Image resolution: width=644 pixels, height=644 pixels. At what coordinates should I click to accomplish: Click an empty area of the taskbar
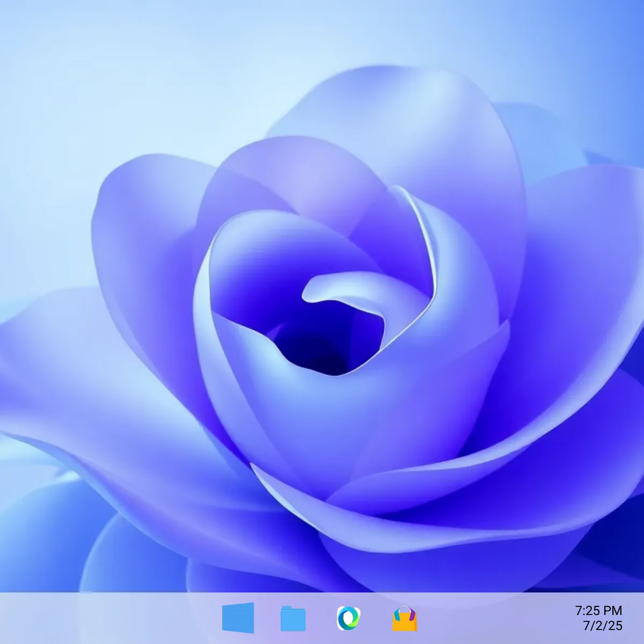(x=107, y=618)
